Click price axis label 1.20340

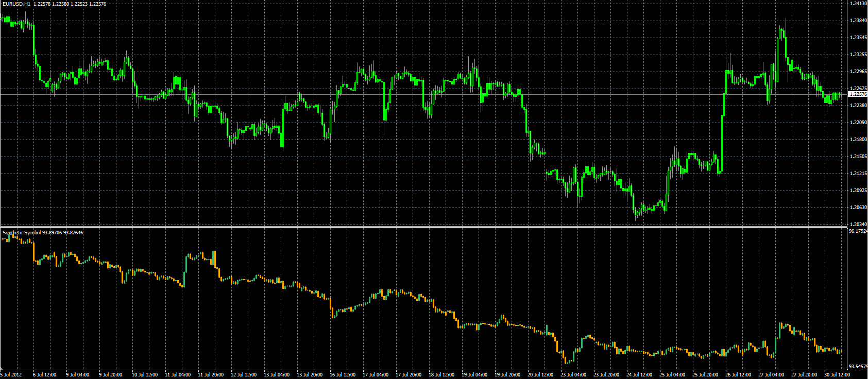point(858,225)
